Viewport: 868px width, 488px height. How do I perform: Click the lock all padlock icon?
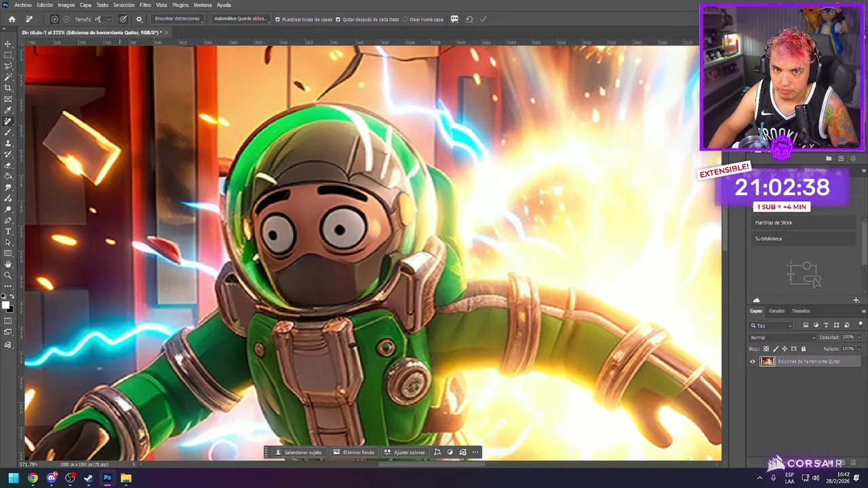coord(804,349)
